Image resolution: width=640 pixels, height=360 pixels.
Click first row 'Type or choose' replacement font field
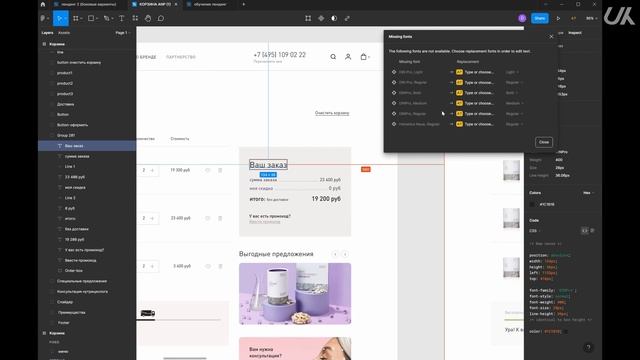479,72
